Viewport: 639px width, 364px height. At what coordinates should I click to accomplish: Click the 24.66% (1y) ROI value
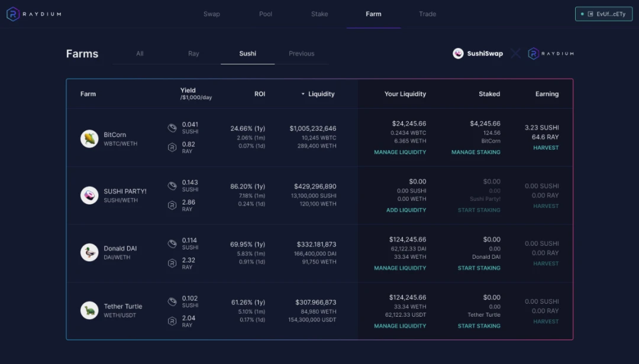(248, 129)
